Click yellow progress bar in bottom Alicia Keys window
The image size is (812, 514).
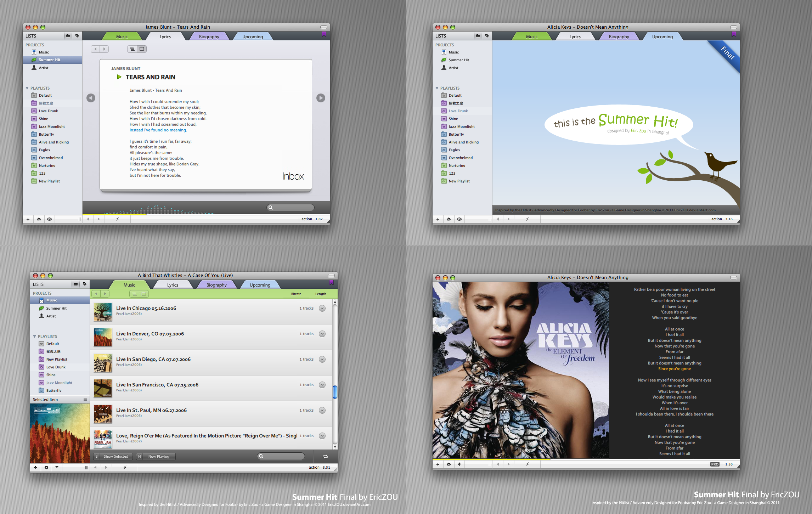coord(491,459)
